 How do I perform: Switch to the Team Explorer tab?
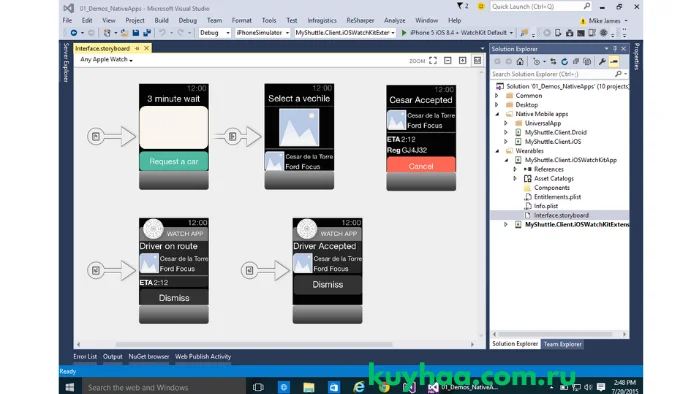click(562, 344)
